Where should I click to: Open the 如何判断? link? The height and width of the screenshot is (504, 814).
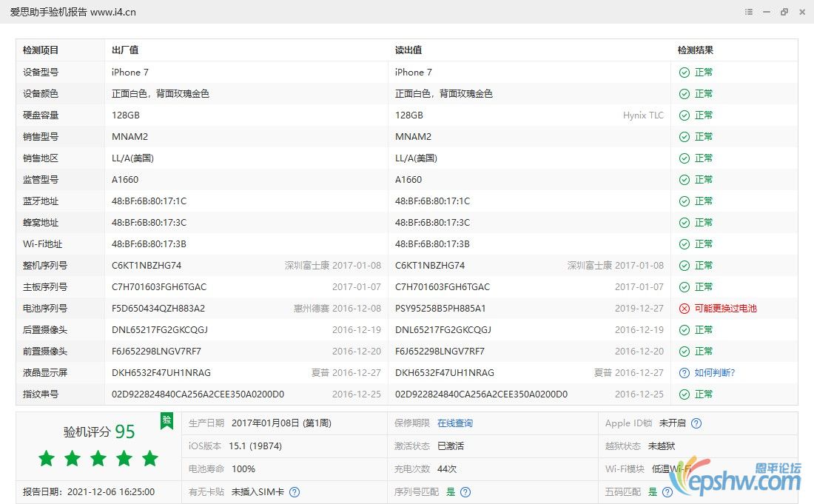(715, 373)
